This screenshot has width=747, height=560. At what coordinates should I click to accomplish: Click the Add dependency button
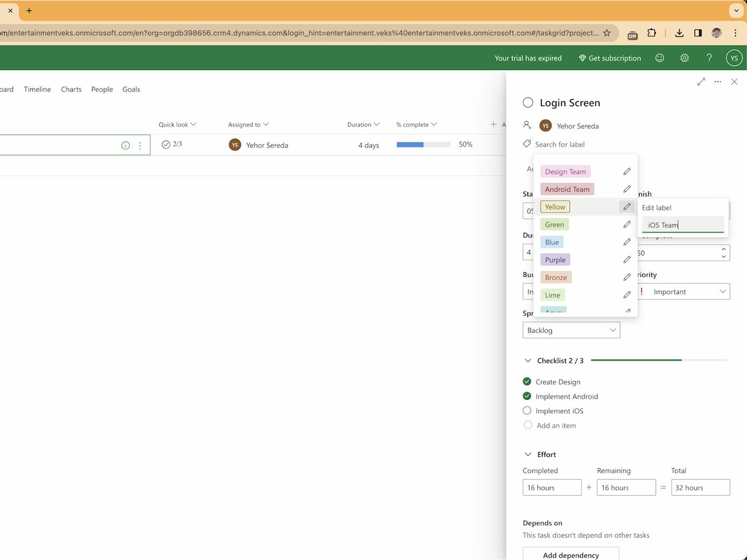[x=571, y=555]
